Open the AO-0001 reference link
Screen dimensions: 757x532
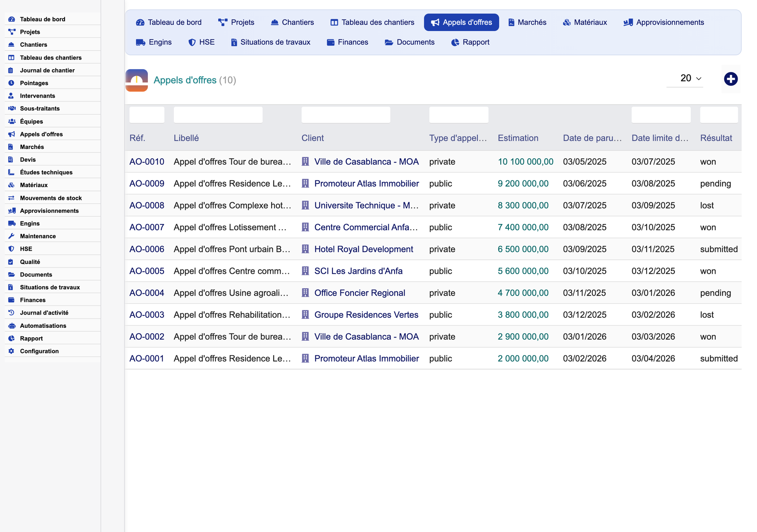(x=147, y=359)
